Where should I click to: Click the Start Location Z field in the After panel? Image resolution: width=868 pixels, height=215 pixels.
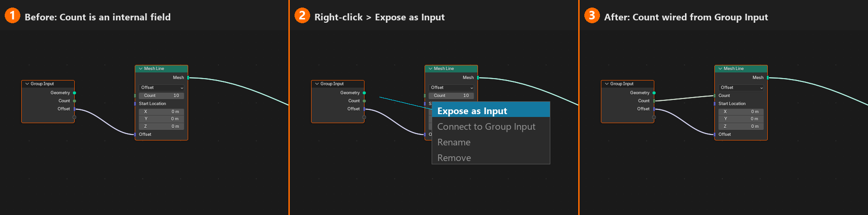coord(741,126)
